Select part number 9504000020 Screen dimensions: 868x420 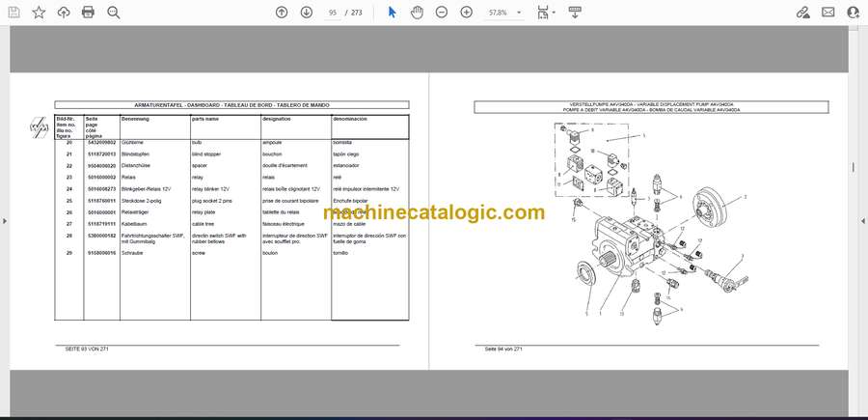100,166
